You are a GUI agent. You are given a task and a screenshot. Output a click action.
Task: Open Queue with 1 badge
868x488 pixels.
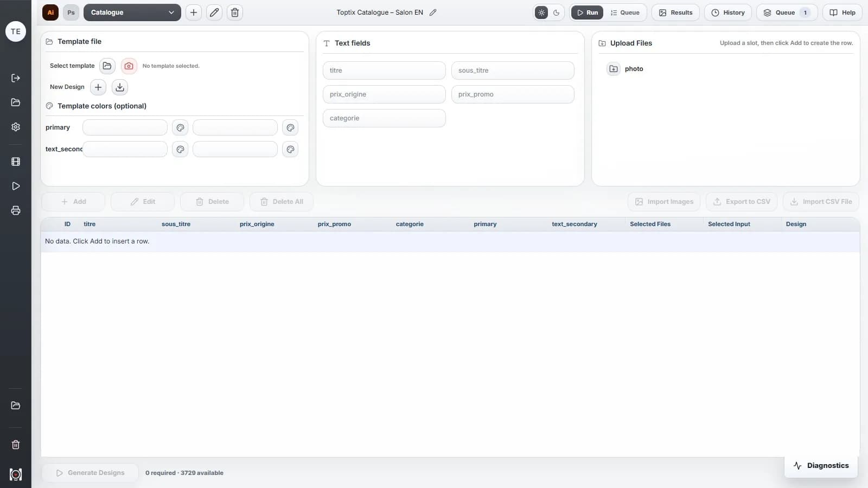coord(787,12)
